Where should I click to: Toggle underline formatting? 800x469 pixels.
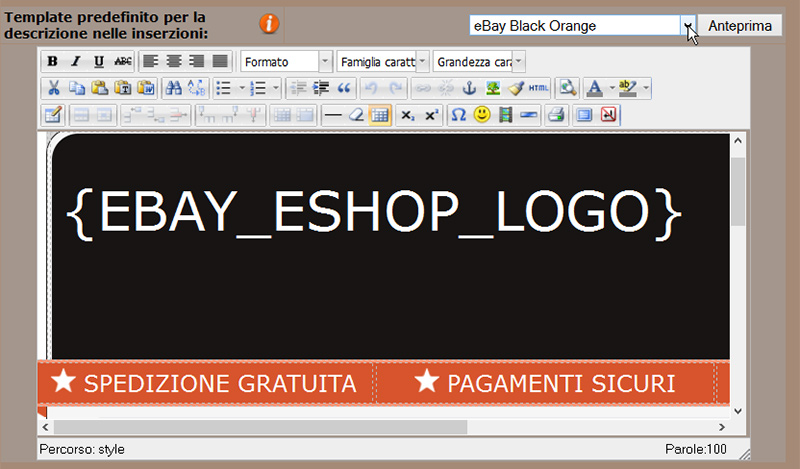[x=98, y=62]
